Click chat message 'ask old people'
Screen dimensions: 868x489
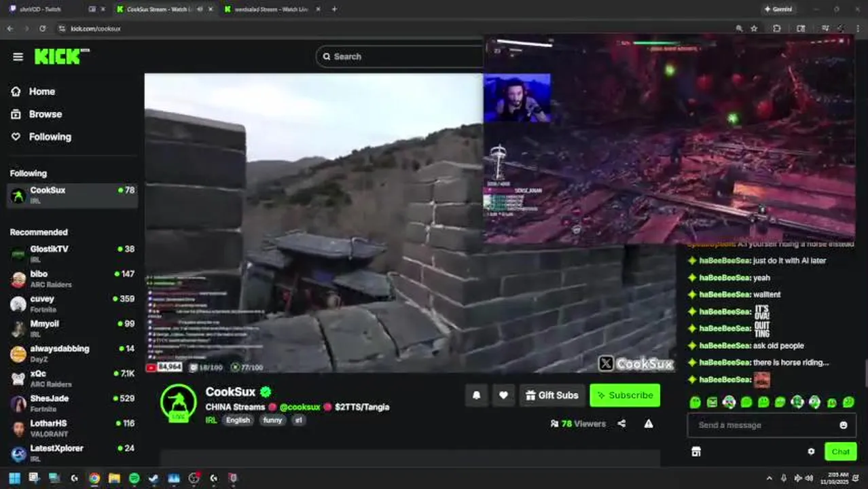pyautogui.click(x=778, y=345)
